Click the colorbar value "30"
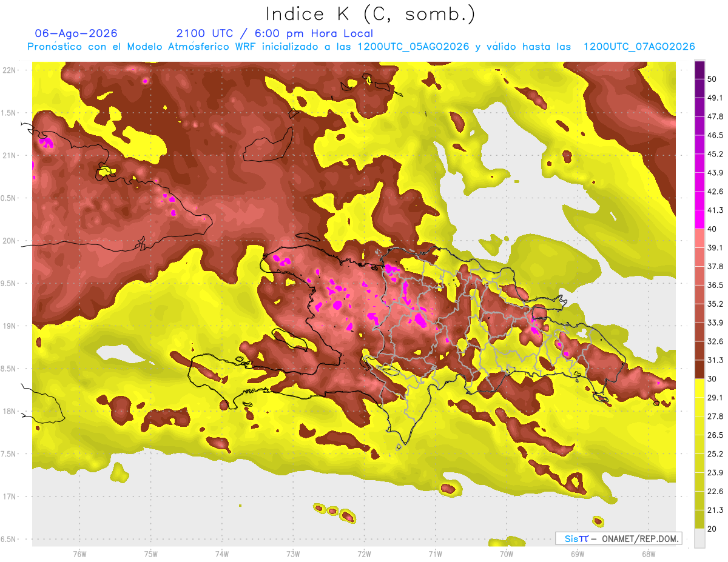 click(712, 379)
